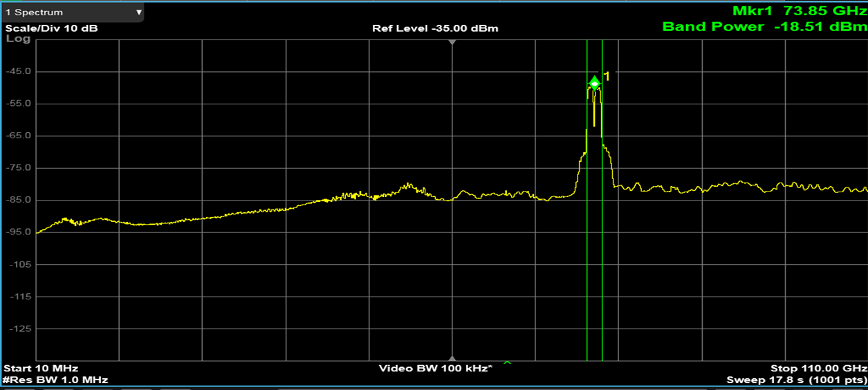
Task: Select the left green band power boundary line
Action: tap(587, 207)
